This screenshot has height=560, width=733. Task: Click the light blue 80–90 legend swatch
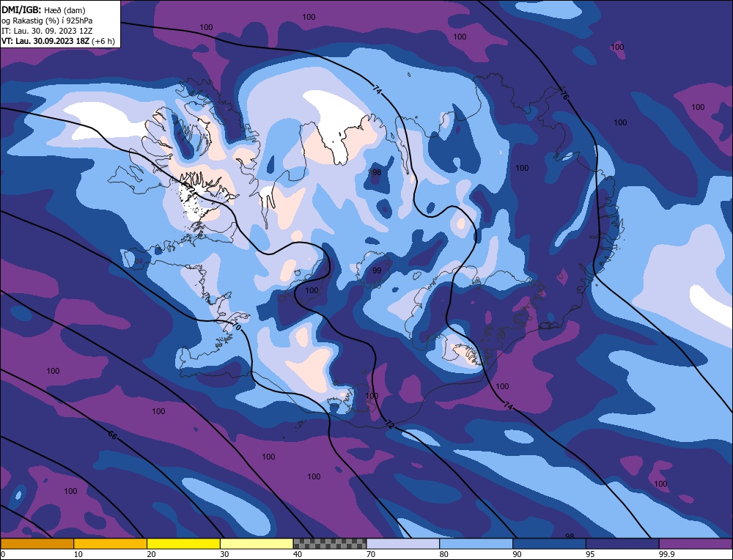(476, 544)
